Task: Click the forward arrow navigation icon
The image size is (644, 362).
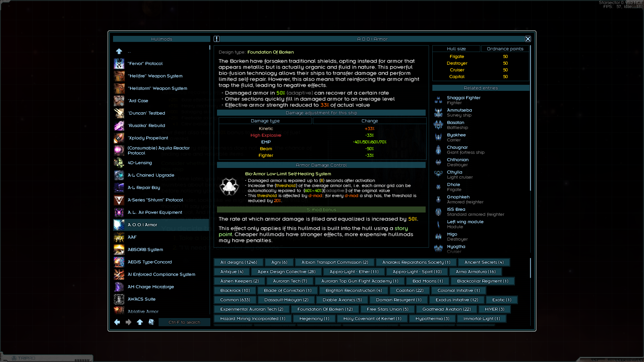Action: 128,322
